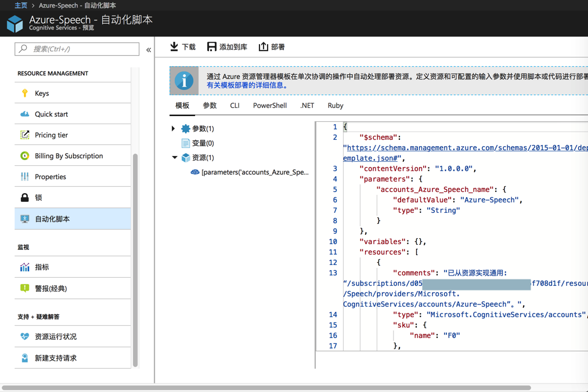
Task: Click "Microsoft.CognitiveServices/accounts" type value
Action: coord(506,315)
